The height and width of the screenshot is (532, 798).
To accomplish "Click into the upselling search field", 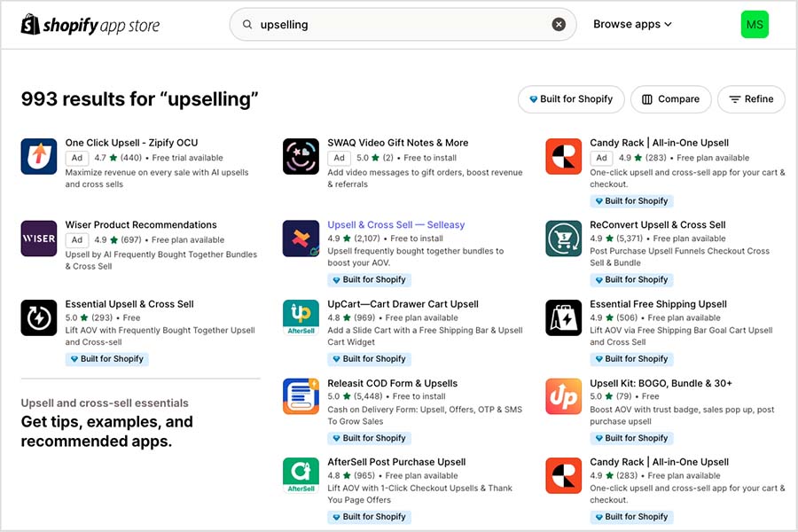I will [x=403, y=25].
